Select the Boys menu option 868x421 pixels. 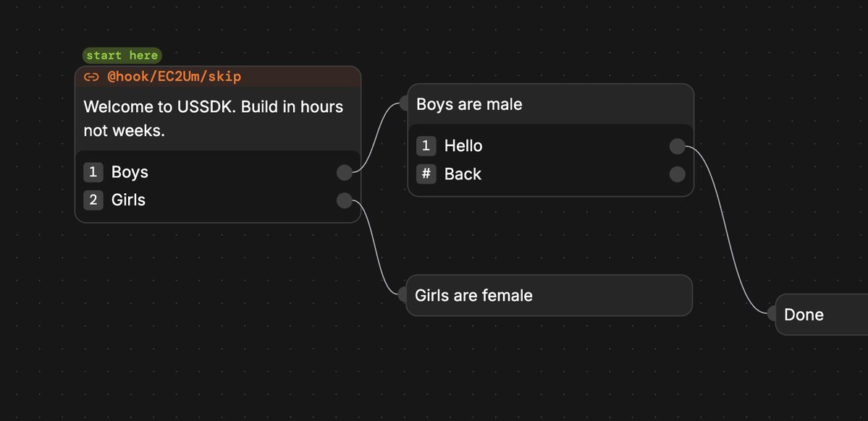pos(130,172)
